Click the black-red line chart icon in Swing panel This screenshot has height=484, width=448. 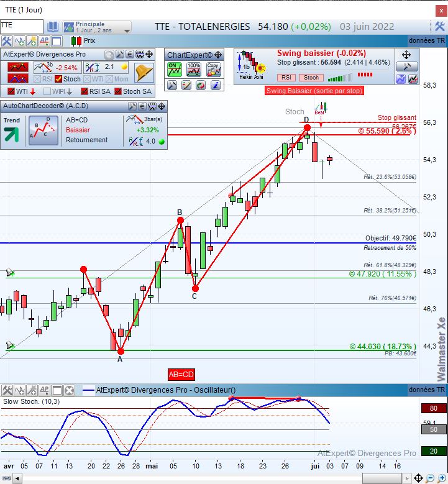(x=413, y=79)
